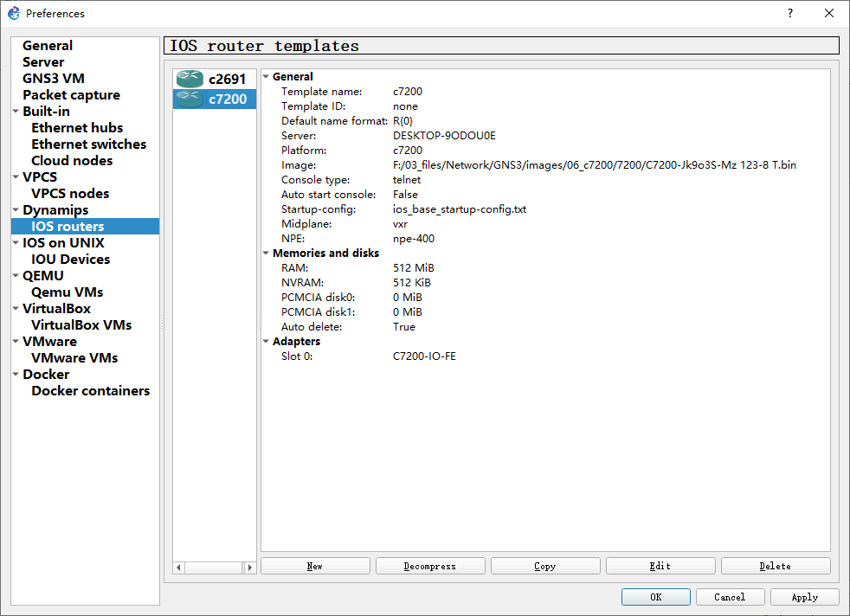This screenshot has height=616, width=850.
Task: Open the General preferences page
Action: point(47,46)
